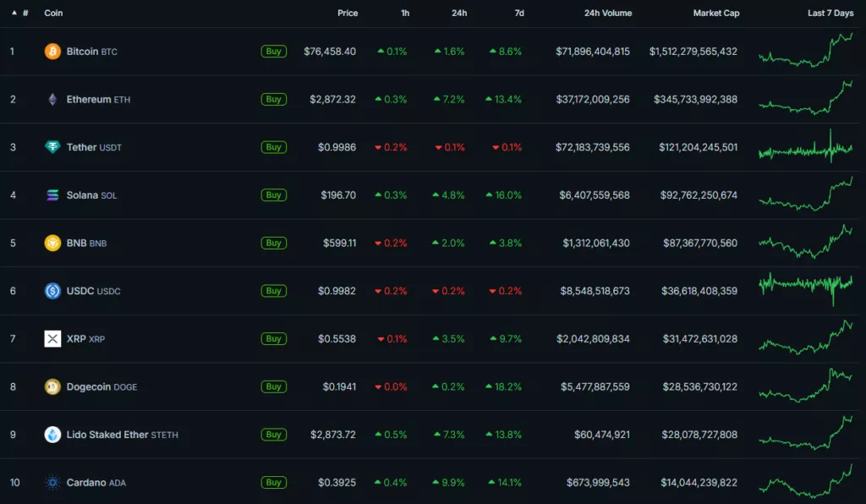866x504 pixels.
Task: Select Lido Staked Ether volume $60,474,921
Action: pyautogui.click(x=602, y=435)
